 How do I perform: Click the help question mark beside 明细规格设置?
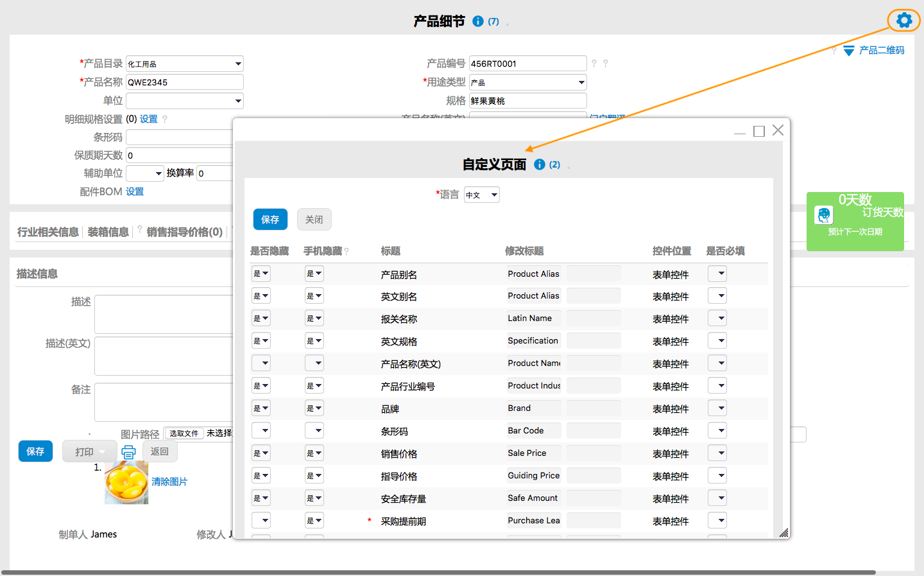(165, 119)
